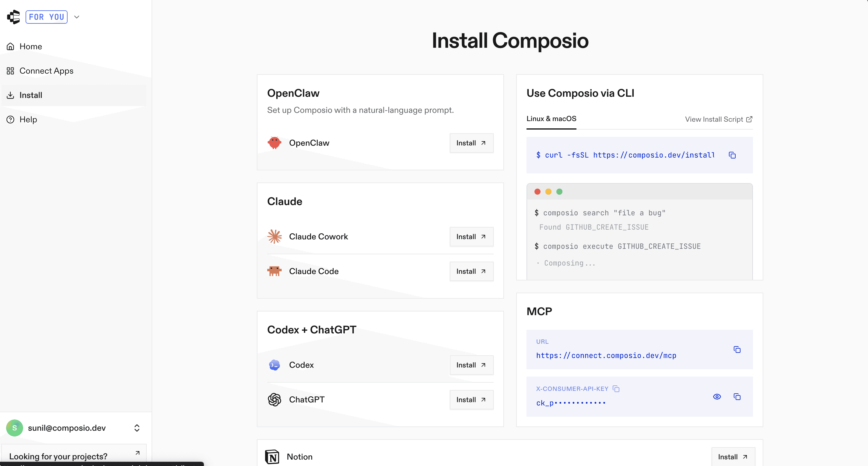The height and width of the screenshot is (466, 868).
Task: Open the View Install Script link
Action: pos(718,119)
